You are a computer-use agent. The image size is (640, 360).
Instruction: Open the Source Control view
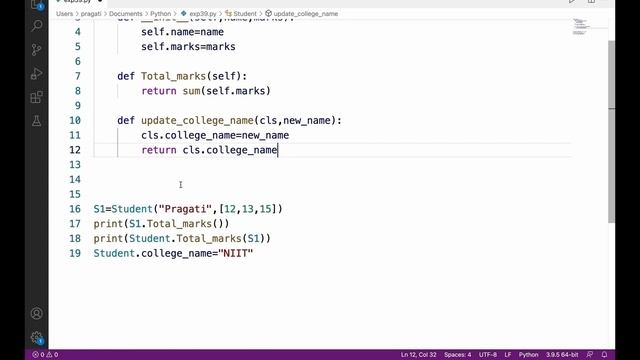click(36, 50)
